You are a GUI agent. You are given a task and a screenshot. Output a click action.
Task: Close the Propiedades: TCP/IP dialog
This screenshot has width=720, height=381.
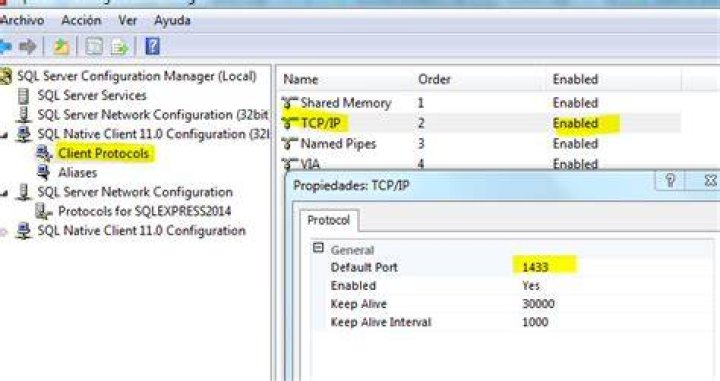coord(709,180)
